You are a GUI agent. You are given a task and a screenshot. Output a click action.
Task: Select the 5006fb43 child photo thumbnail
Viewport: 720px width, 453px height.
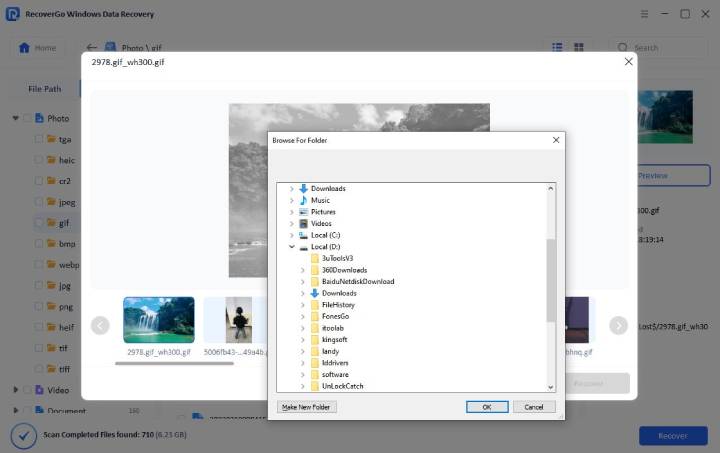click(239, 320)
